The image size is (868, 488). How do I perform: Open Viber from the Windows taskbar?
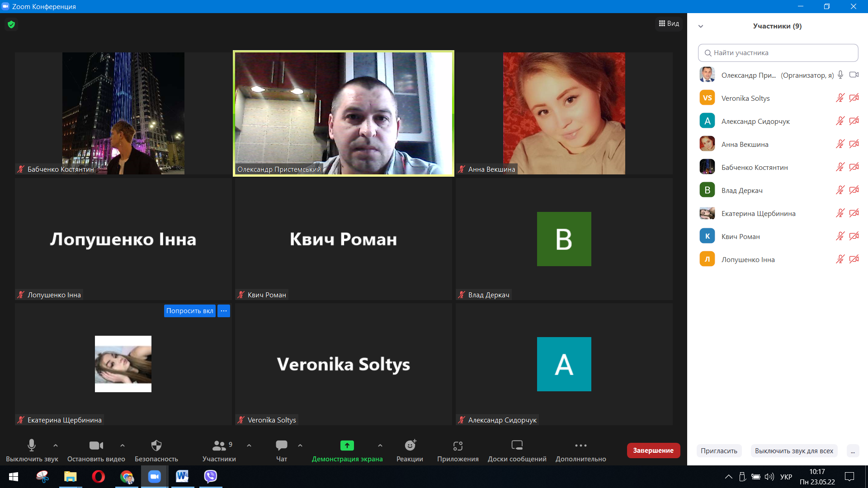pos(211,476)
